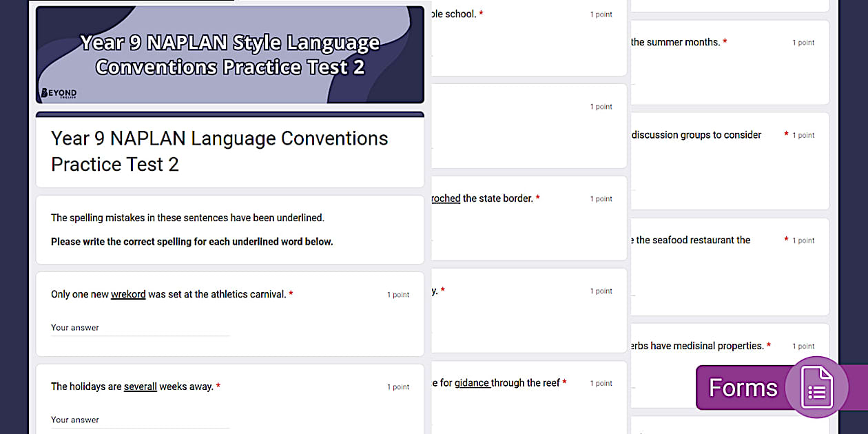The image size is (868, 434).
Task: Click the 1 point label on the holidays question
Action: [398, 386]
